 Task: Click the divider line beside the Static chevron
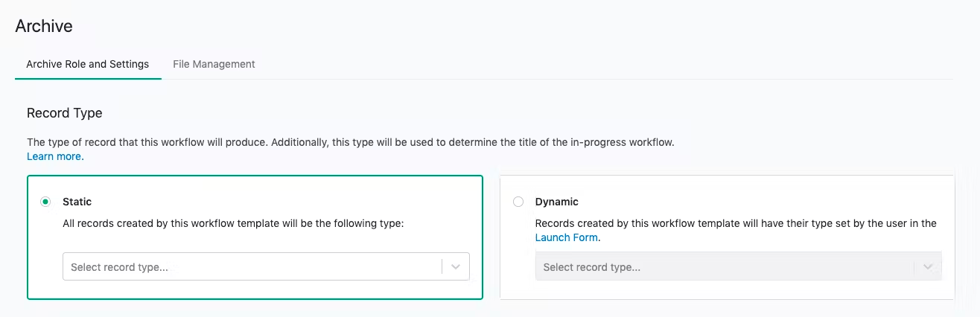click(x=442, y=267)
